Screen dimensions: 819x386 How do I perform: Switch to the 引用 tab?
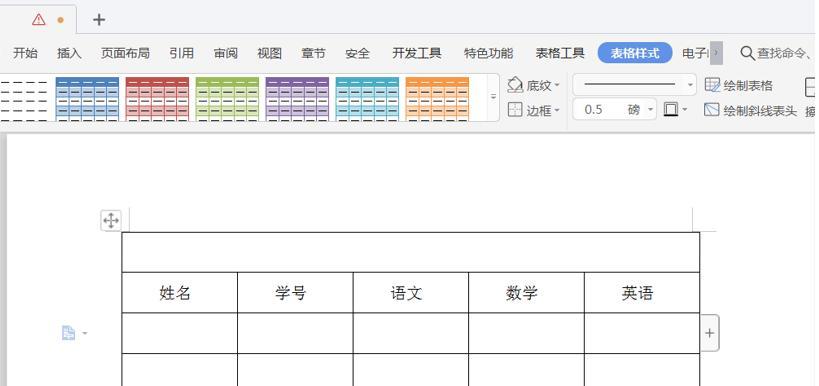pyautogui.click(x=182, y=53)
